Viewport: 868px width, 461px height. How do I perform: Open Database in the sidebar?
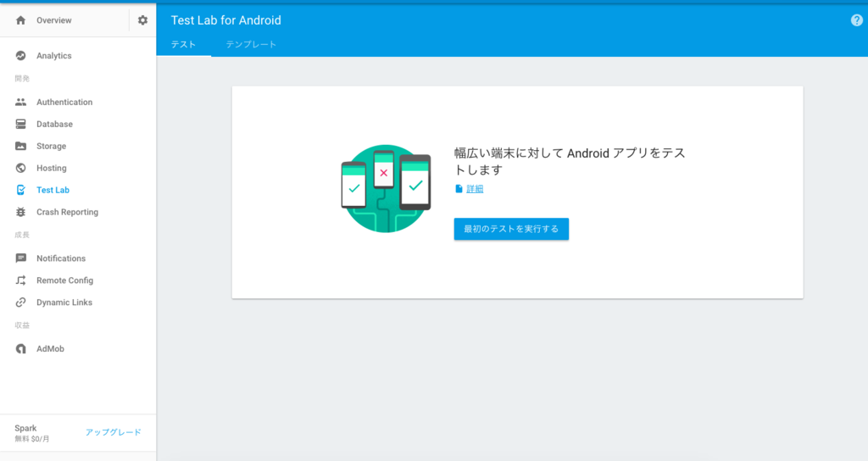(54, 124)
